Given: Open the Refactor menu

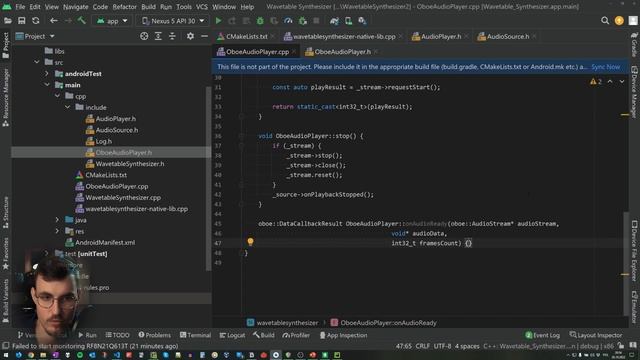Looking at the screenshot, I should click(124, 7).
